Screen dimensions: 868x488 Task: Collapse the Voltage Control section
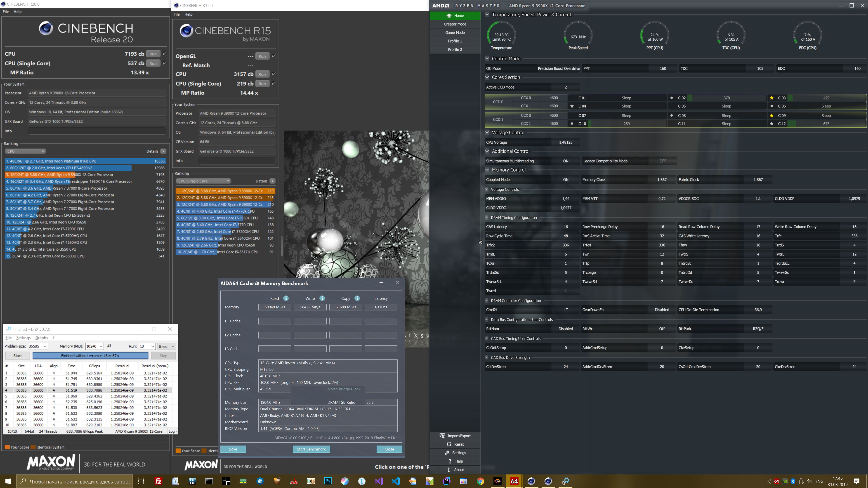[x=487, y=132]
